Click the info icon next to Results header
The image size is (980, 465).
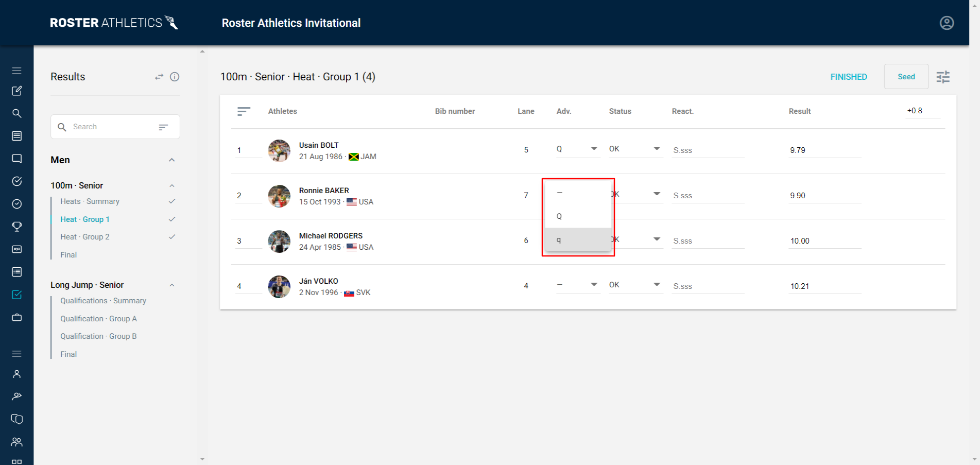(x=175, y=77)
